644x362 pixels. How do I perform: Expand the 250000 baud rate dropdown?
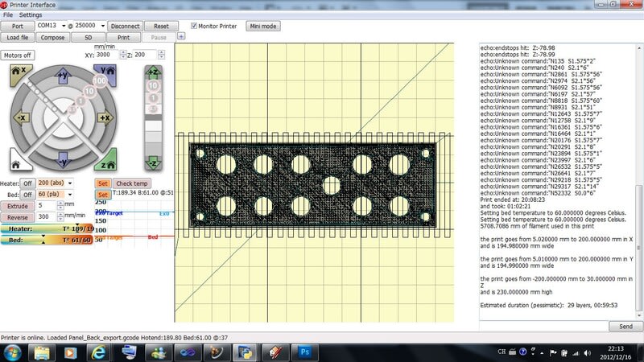click(x=103, y=26)
